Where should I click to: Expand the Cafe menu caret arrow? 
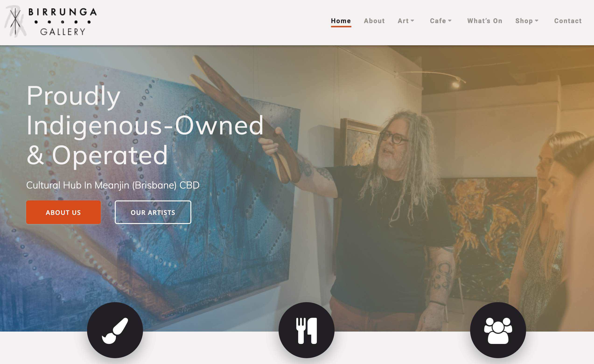click(450, 21)
